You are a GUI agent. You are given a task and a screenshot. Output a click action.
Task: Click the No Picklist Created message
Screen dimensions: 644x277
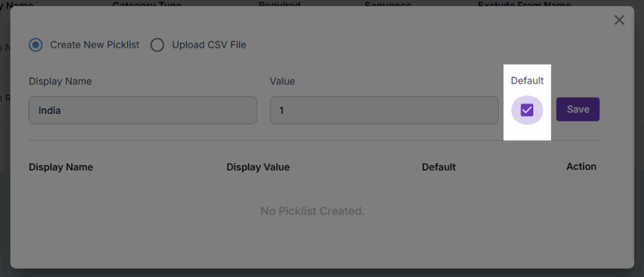click(x=313, y=211)
